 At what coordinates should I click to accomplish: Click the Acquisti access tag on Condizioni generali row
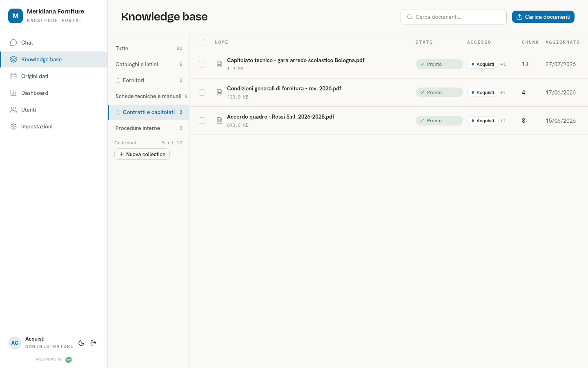(x=483, y=92)
